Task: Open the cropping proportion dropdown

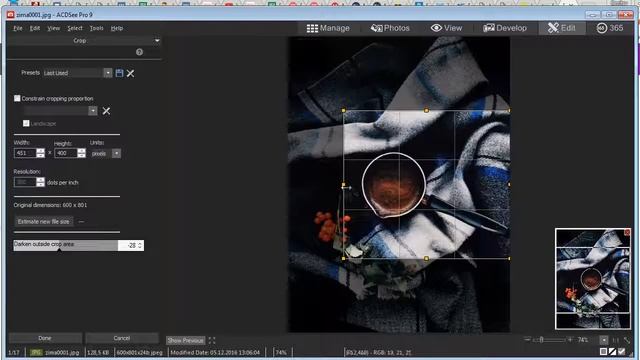Action: pyautogui.click(x=93, y=111)
